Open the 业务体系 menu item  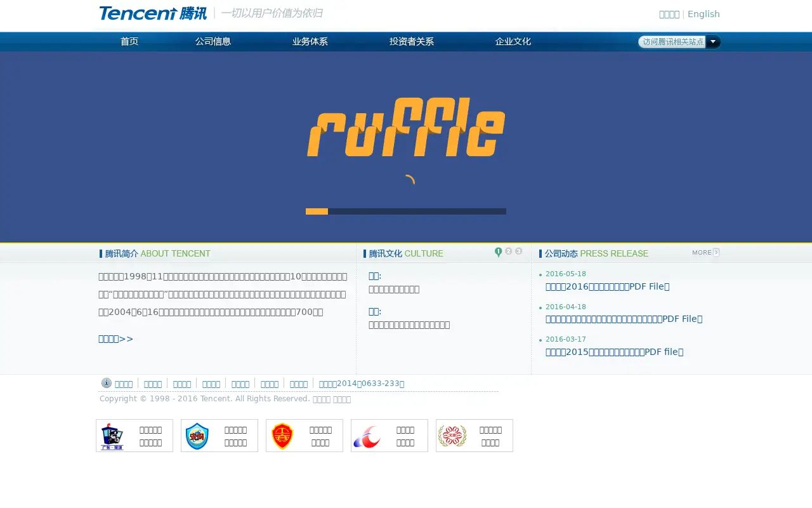click(x=310, y=41)
